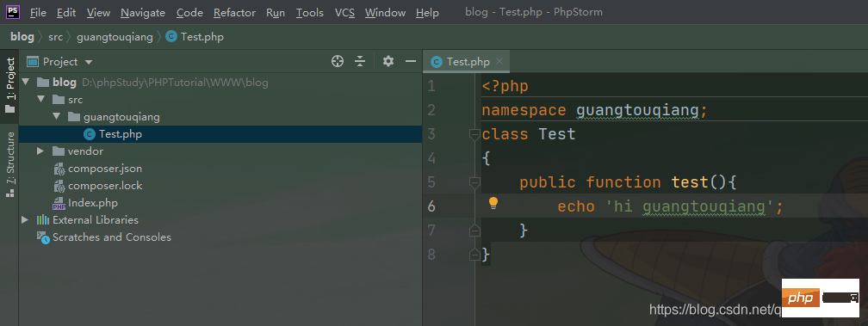Open the Tools menu

(x=310, y=12)
